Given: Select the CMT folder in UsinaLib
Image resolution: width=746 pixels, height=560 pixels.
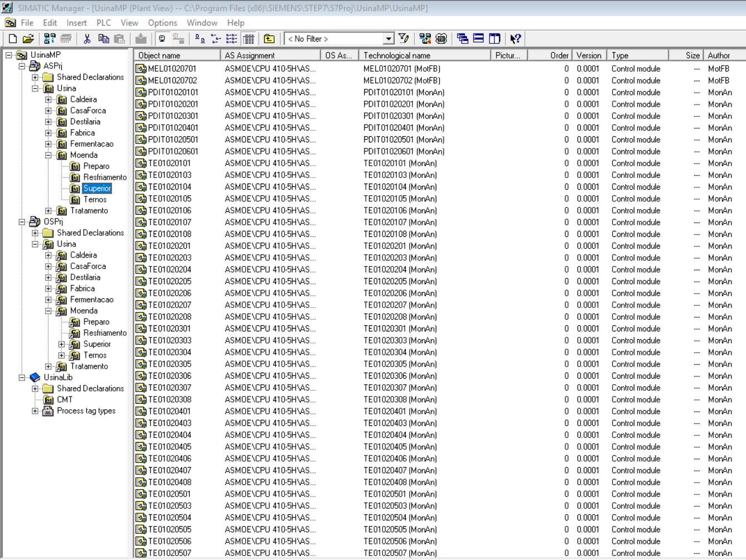Looking at the screenshot, I should [x=64, y=400].
